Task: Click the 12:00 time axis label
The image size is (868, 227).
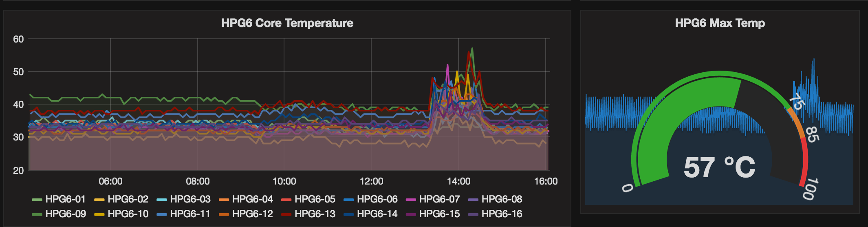Action: tap(371, 181)
